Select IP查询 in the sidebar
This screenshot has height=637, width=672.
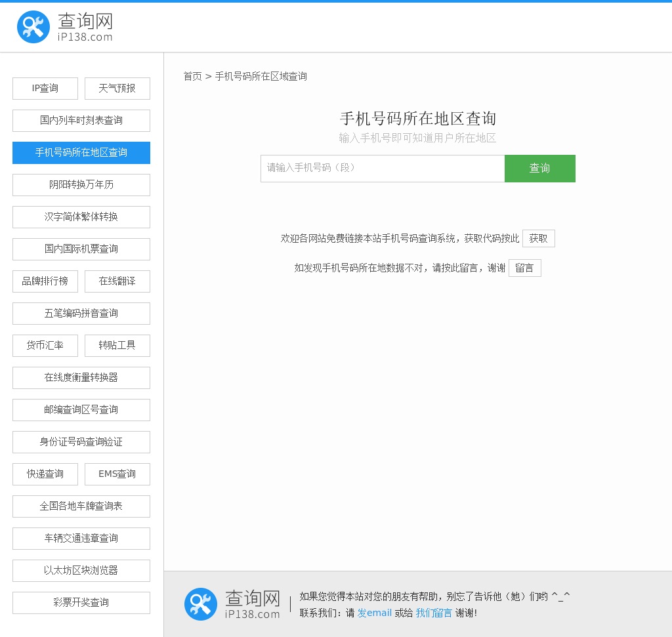(x=45, y=89)
